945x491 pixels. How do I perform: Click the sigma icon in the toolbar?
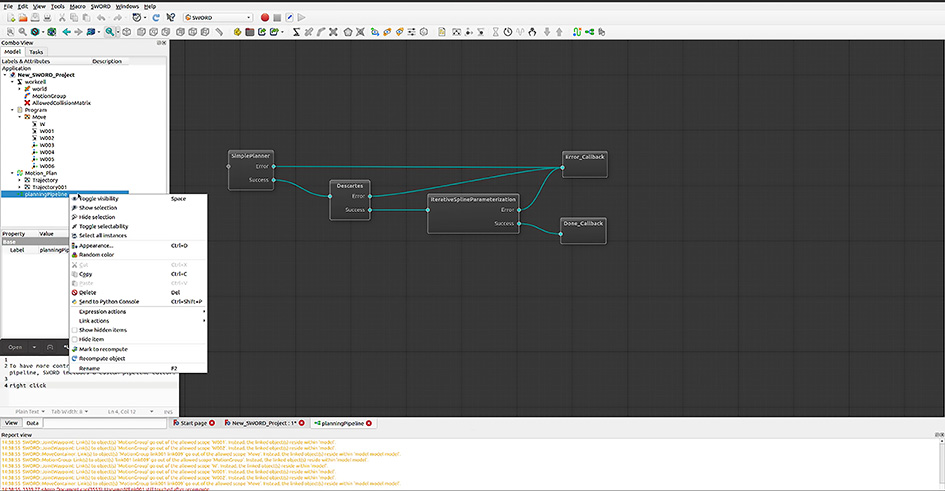[296, 31]
